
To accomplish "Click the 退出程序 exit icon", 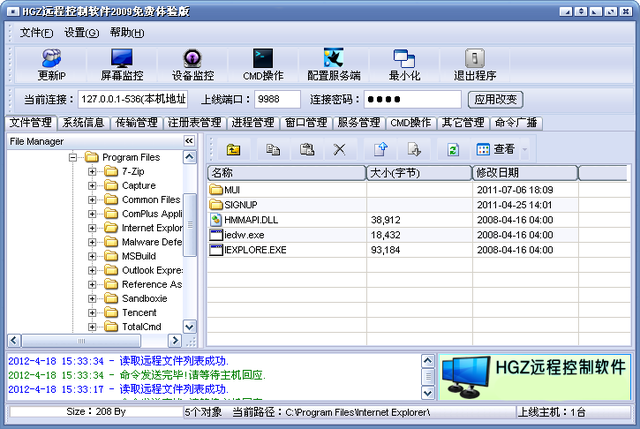I will click(475, 64).
